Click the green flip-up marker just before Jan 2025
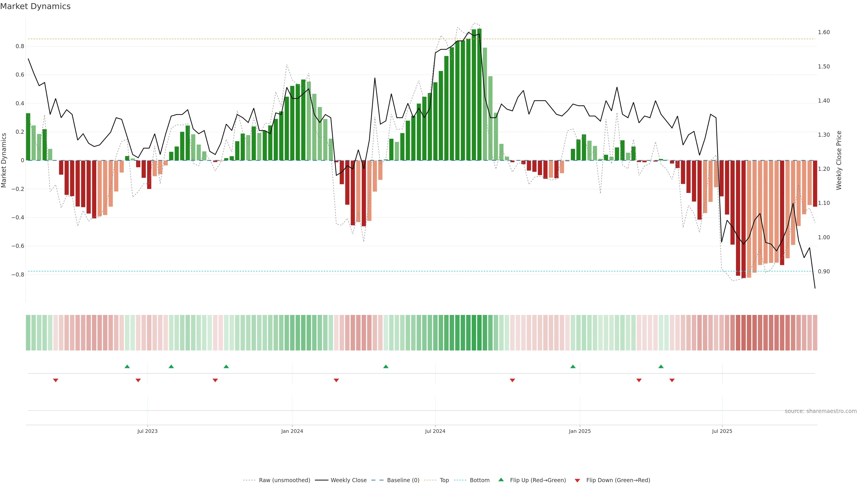This screenshot has height=488, width=868. click(573, 366)
